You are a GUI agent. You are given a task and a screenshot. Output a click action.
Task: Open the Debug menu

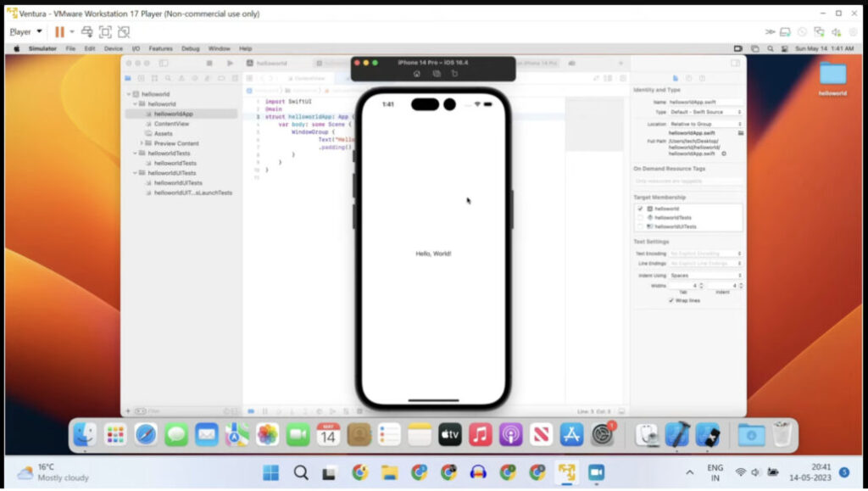(191, 48)
